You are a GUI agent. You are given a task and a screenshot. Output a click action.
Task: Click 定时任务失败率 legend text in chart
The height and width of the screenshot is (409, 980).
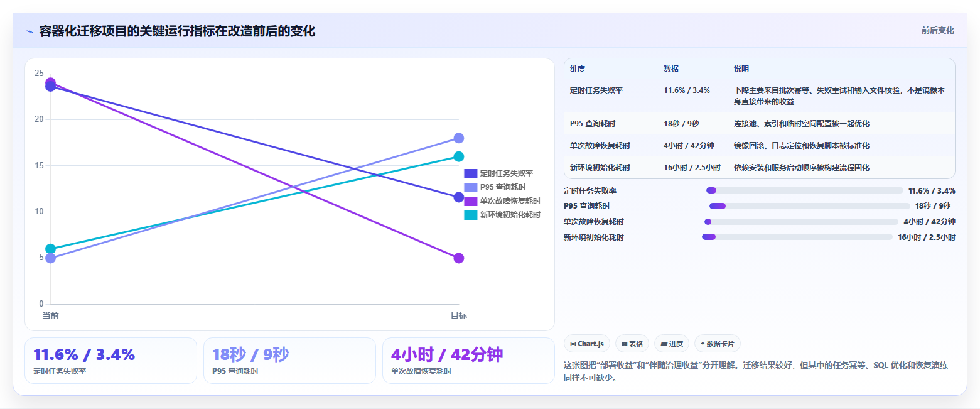[506, 173]
